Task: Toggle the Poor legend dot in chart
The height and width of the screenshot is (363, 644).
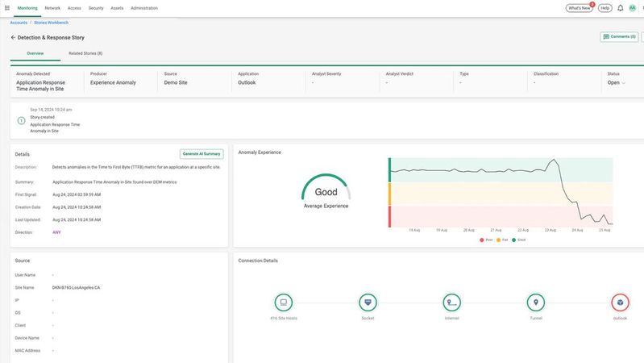Action: [x=482, y=240]
